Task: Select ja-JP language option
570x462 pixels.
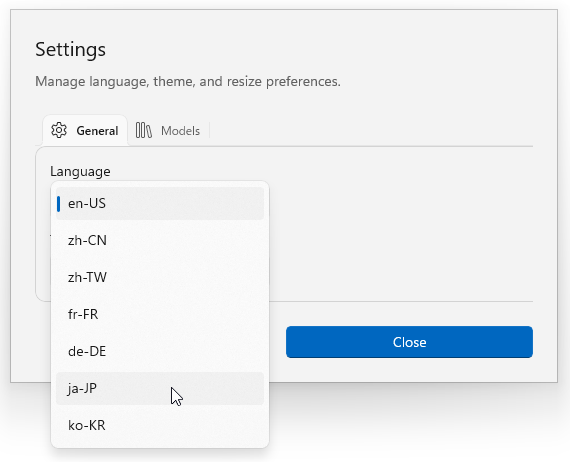Action: 160,388
